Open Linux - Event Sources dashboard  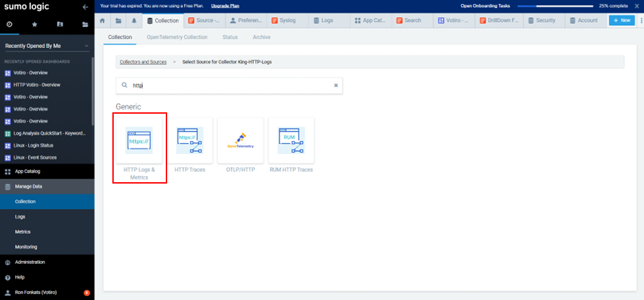tap(35, 158)
